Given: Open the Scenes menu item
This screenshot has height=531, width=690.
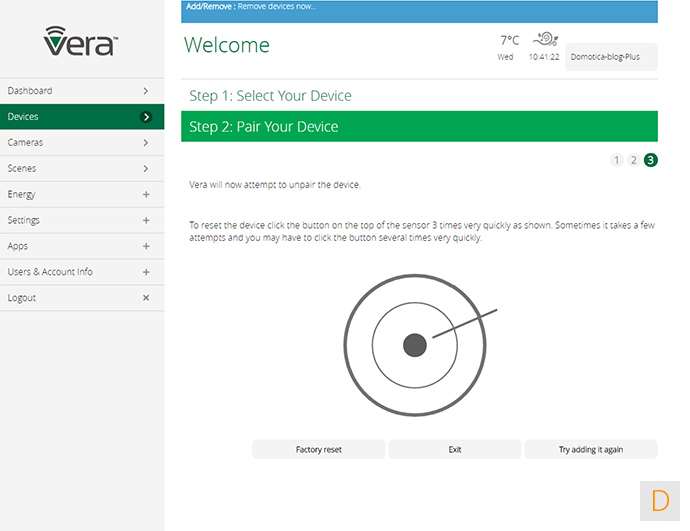Looking at the screenshot, I should (82, 169).
